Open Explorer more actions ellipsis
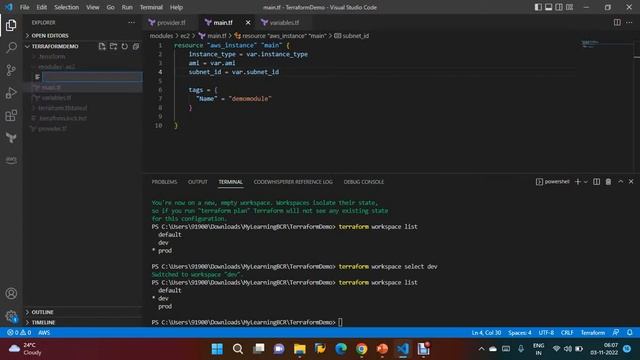The height and width of the screenshot is (360, 640). pyautogui.click(x=131, y=23)
